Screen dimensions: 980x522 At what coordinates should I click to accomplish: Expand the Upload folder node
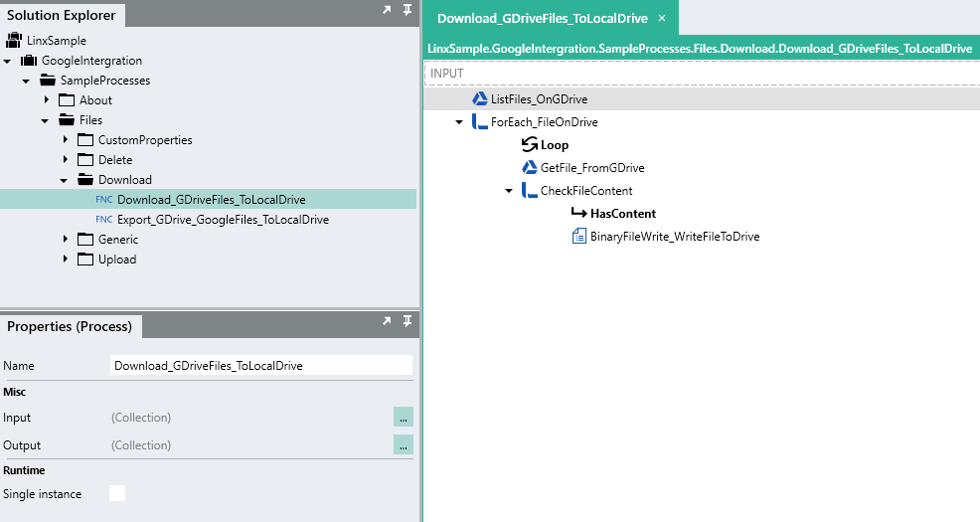coord(66,259)
